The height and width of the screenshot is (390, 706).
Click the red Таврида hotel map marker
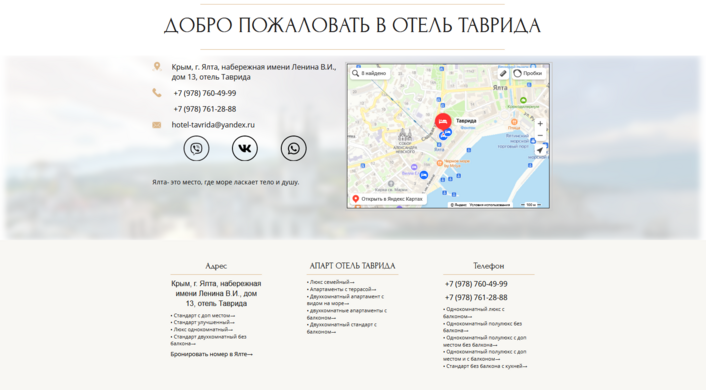[x=443, y=122]
